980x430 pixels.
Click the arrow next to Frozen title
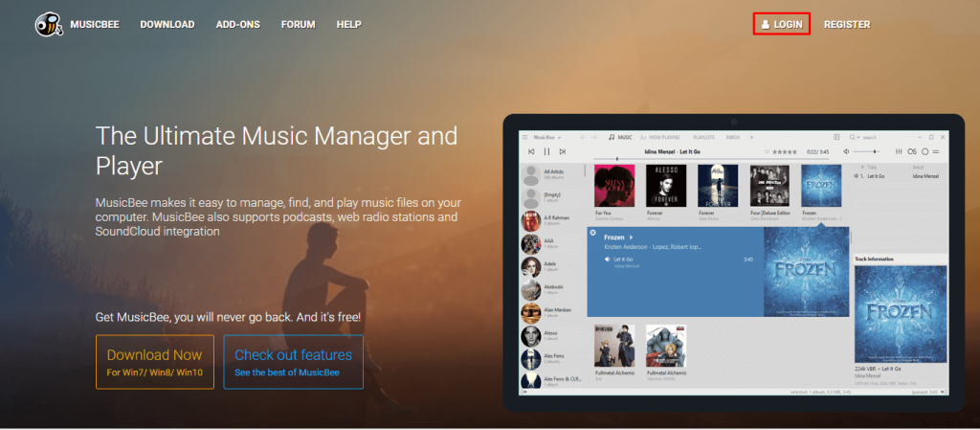(632, 238)
